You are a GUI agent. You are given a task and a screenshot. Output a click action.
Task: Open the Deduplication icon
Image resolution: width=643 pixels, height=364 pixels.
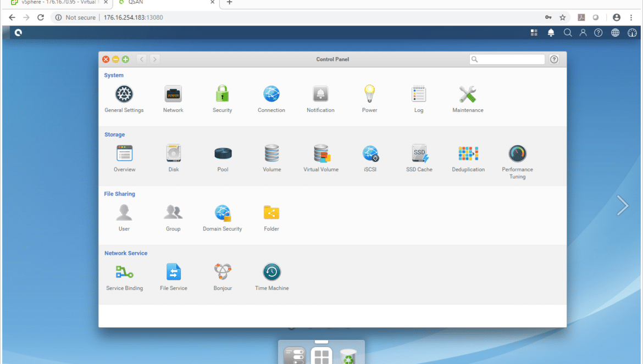(468, 154)
